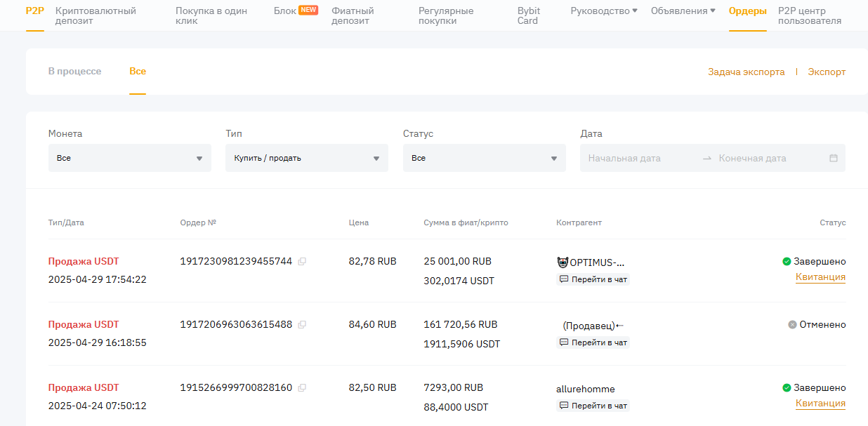Copy order number 1917206963063615488
868x426 pixels.
coord(302,325)
